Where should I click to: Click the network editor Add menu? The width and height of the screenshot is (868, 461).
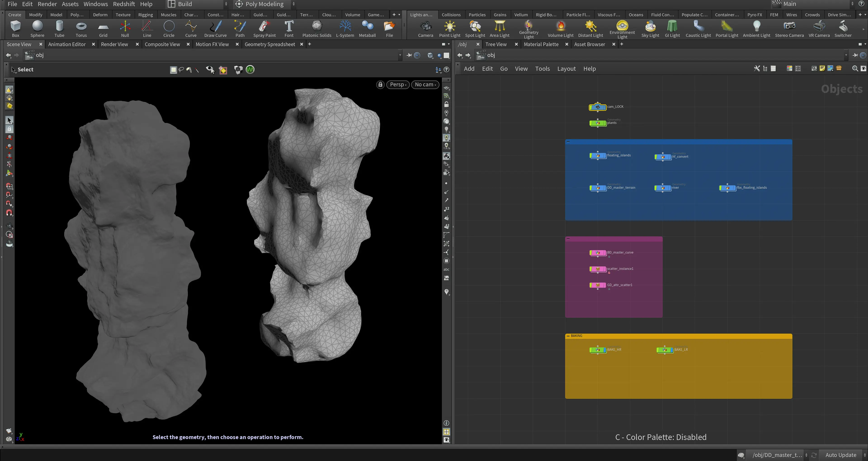click(x=469, y=69)
